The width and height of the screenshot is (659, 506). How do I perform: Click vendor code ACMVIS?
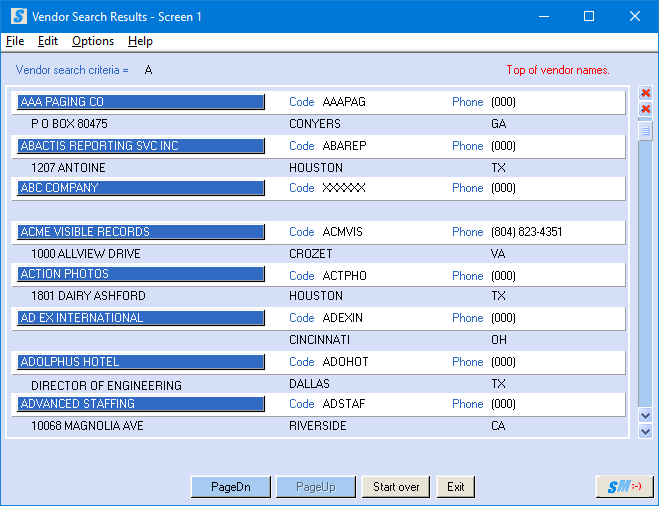tap(343, 232)
